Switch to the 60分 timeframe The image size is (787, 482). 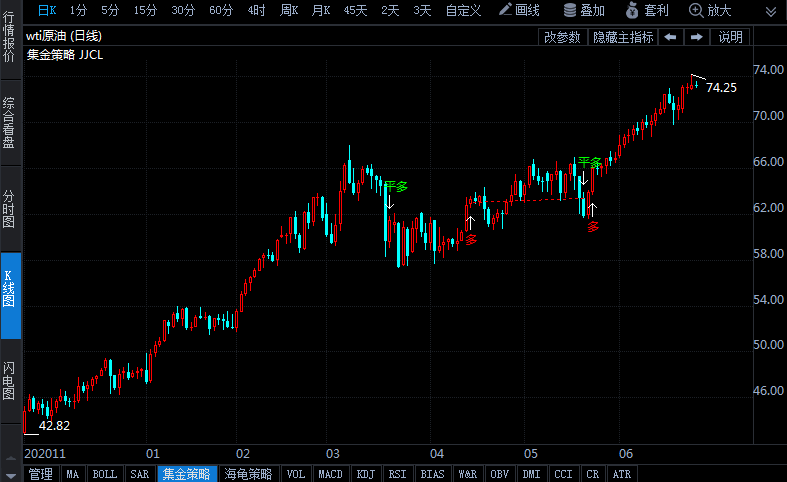click(221, 10)
